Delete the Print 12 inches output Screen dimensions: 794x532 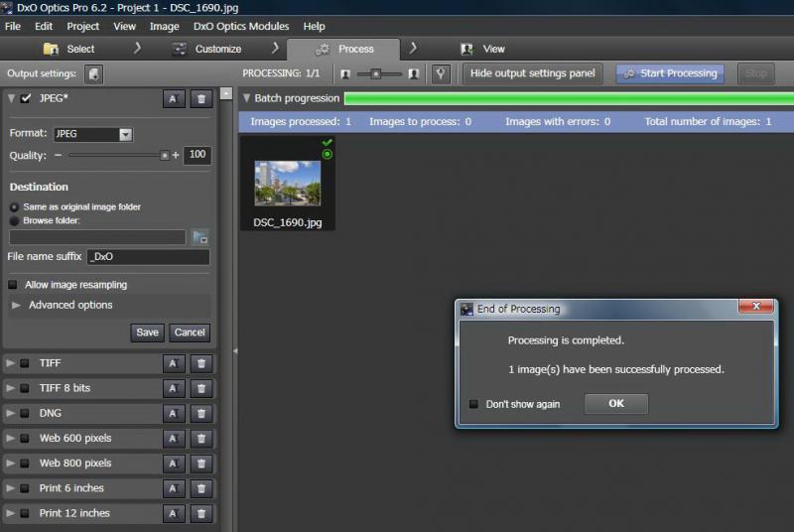[x=201, y=513]
